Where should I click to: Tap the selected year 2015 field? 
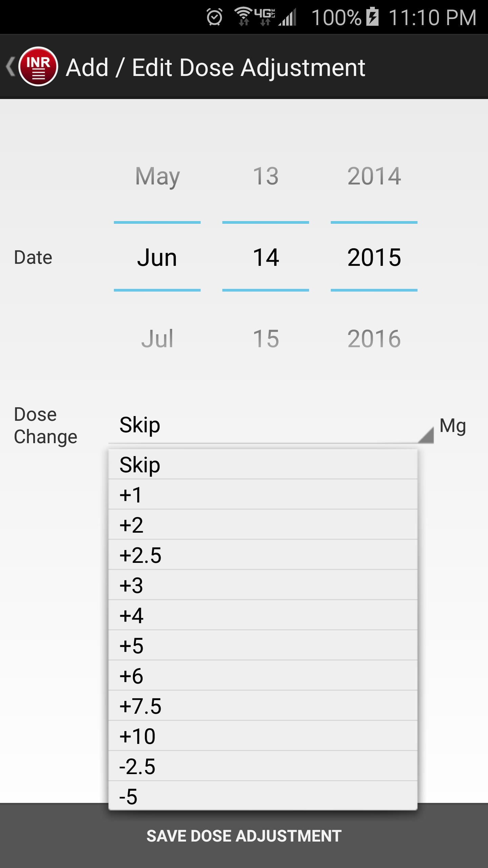[374, 257]
